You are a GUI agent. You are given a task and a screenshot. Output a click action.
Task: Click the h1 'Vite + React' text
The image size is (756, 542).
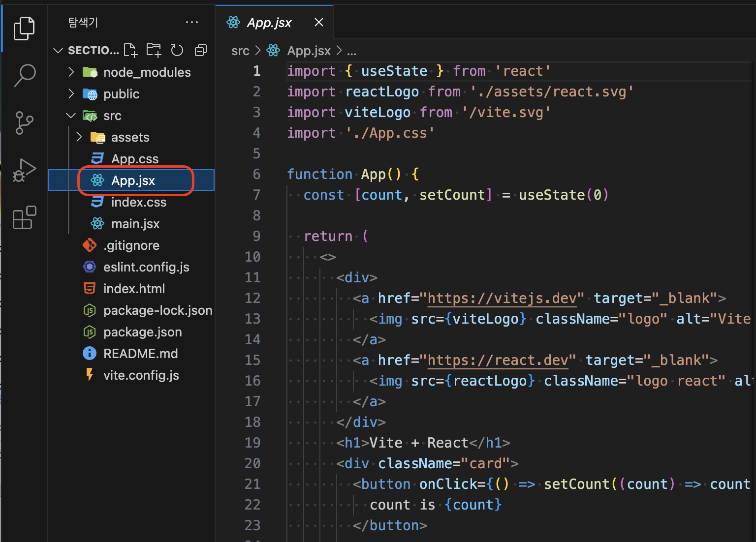point(419,443)
